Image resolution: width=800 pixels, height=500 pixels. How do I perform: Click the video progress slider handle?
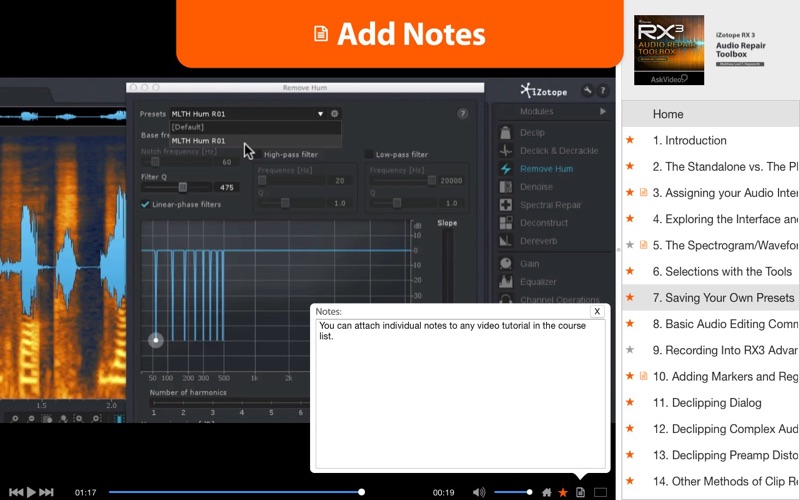361,492
